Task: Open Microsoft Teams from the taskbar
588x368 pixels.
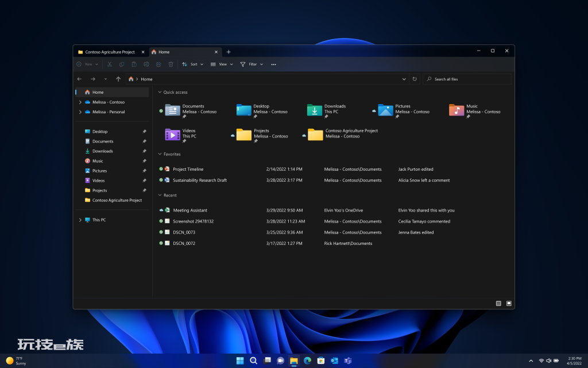Action: [348, 361]
